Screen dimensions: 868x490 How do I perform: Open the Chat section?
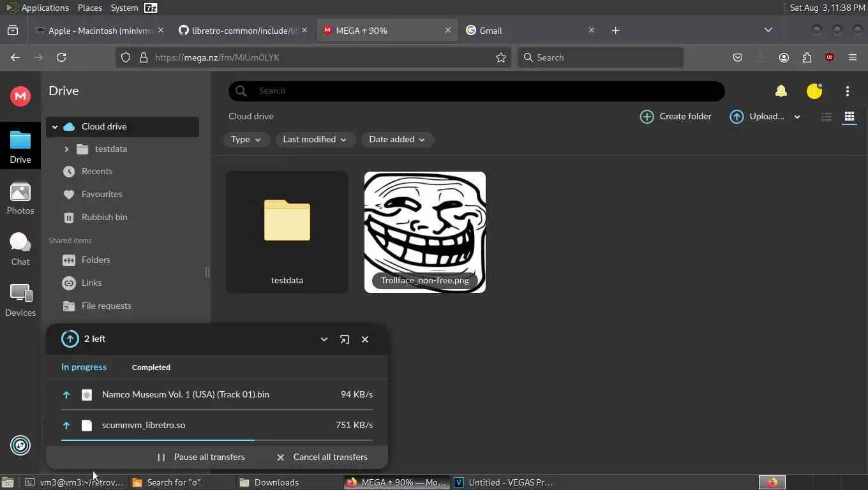(20, 249)
